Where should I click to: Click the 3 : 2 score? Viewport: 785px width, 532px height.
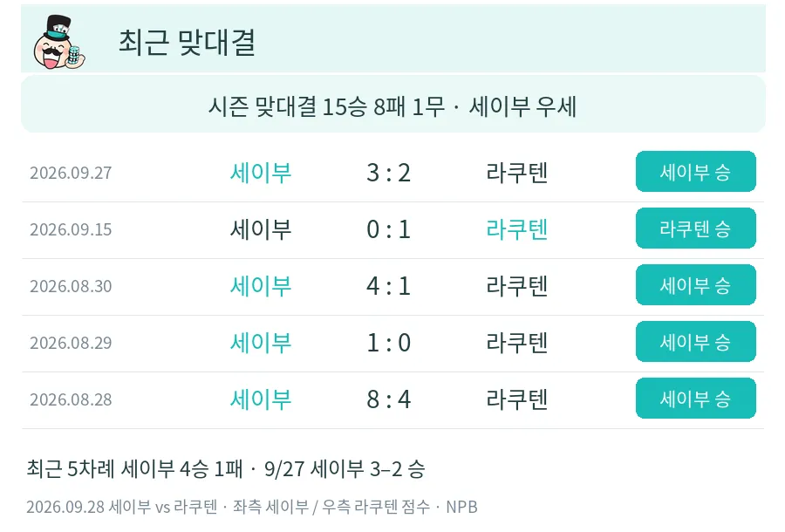pyautogui.click(x=388, y=173)
